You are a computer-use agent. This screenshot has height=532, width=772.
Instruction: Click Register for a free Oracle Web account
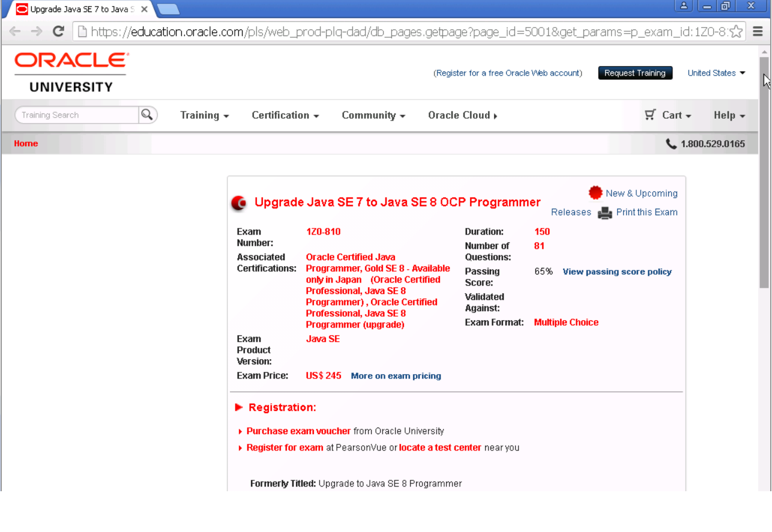coord(508,73)
